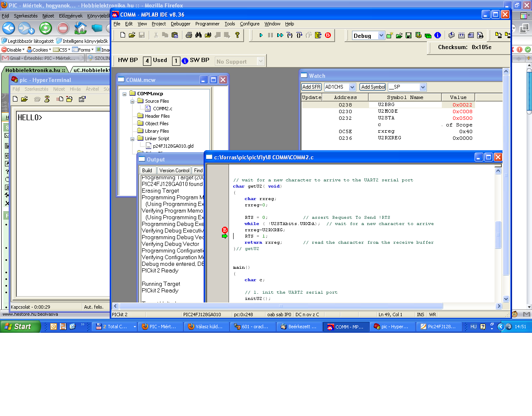Open MPLAB Help via question mark icon

[x=237, y=35]
